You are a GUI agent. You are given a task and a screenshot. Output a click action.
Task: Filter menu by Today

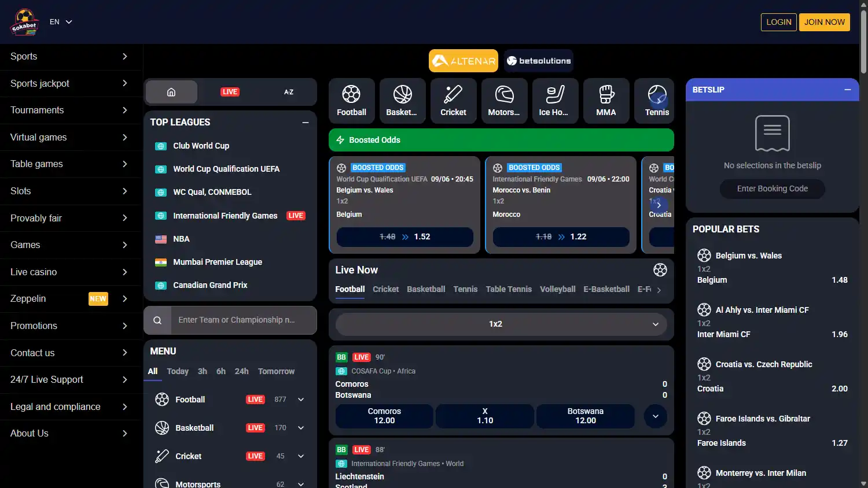pos(178,371)
